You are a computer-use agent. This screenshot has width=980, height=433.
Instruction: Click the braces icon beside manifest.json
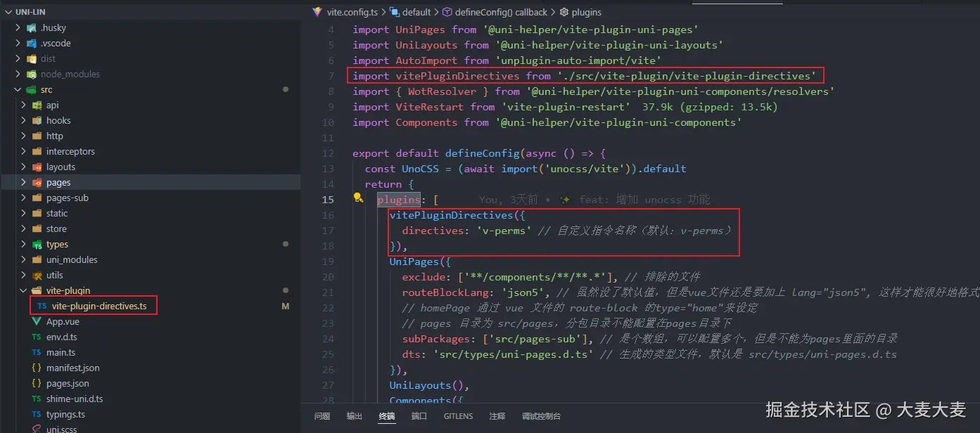click(x=35, y=368)
